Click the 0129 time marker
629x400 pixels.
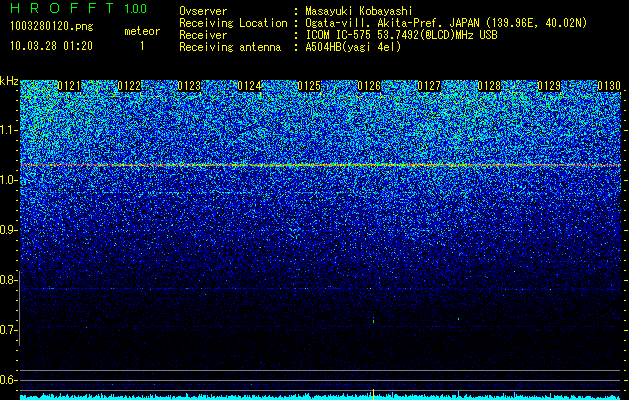coord(549,86)
